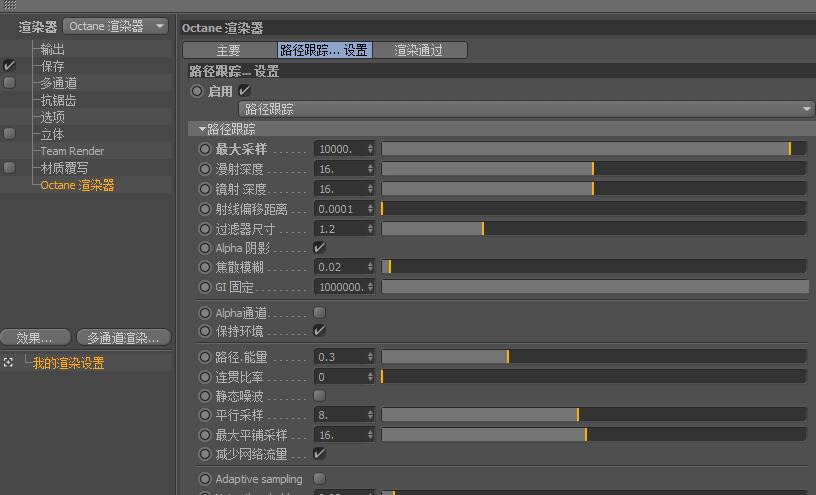Select the 我的渲染设置 preset
The image size is (816, 495).
(68, 363)
